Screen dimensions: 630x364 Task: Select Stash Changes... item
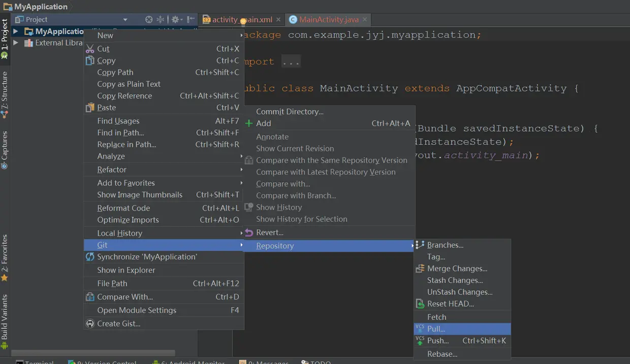462,280
